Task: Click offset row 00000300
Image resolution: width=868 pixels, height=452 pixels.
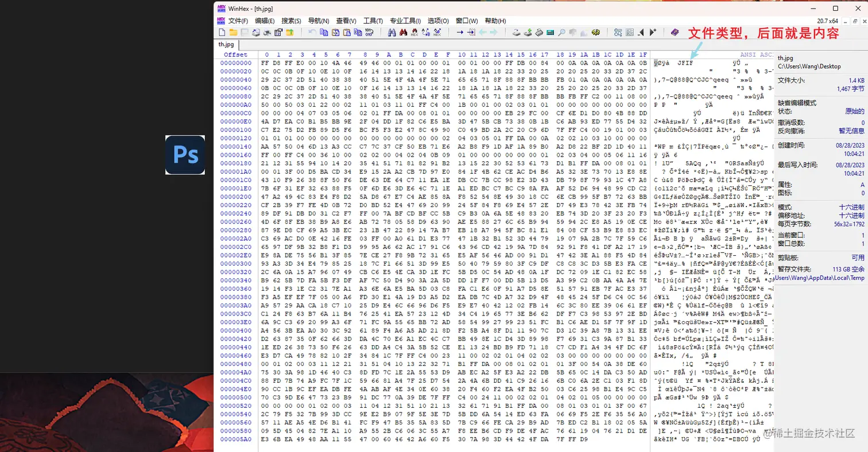Action: point(236,263)
